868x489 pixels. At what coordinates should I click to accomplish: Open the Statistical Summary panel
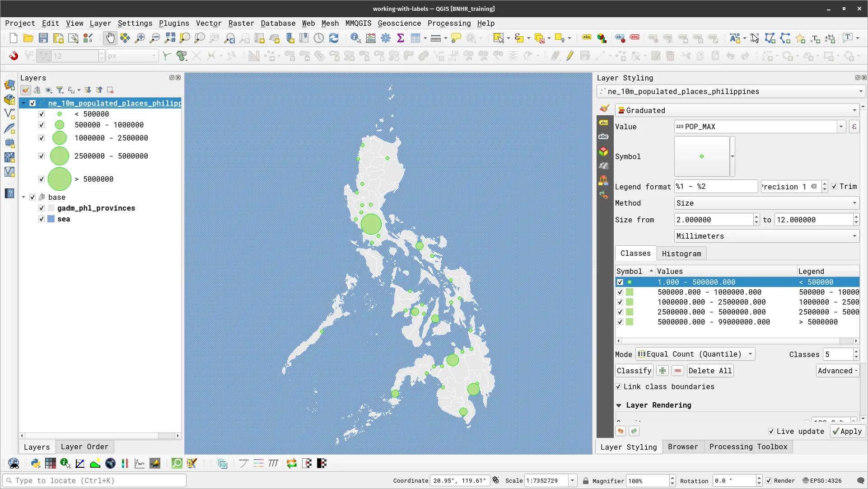coord(400,38)
